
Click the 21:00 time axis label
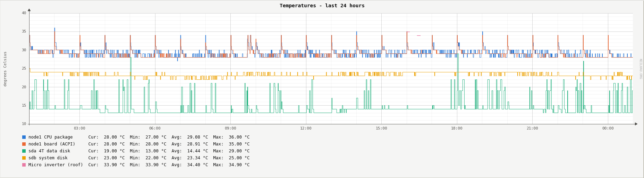coord(532,128)
